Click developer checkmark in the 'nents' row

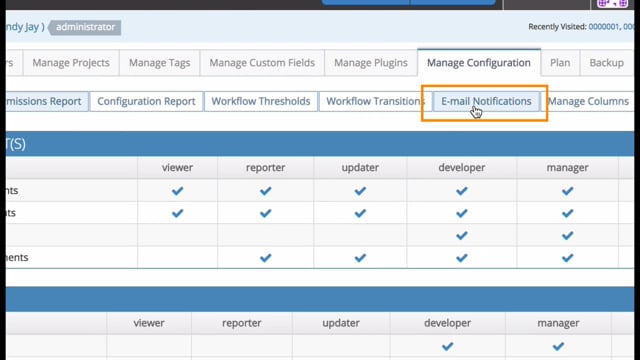pyautogui.click(x=462, y=258)
